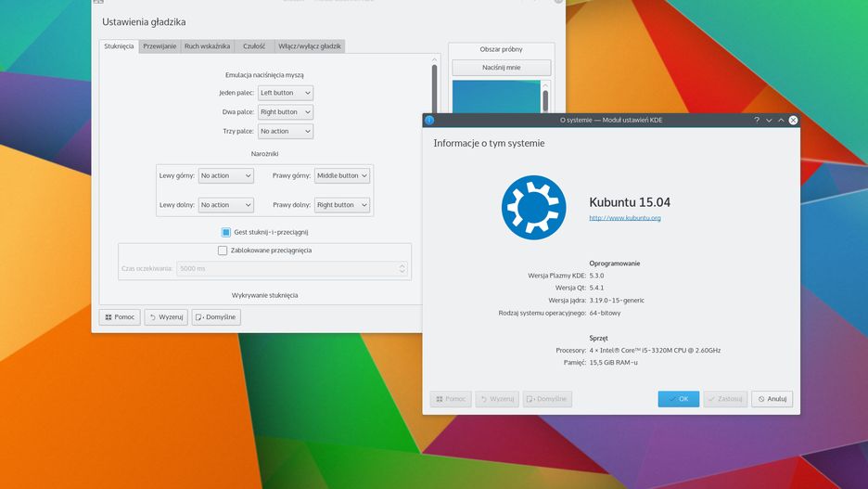The height and width of the screenshot is (489, 868).
Task: Click the Czas oczekiwania spinner arrows
Action: click(x=402, y=268)
